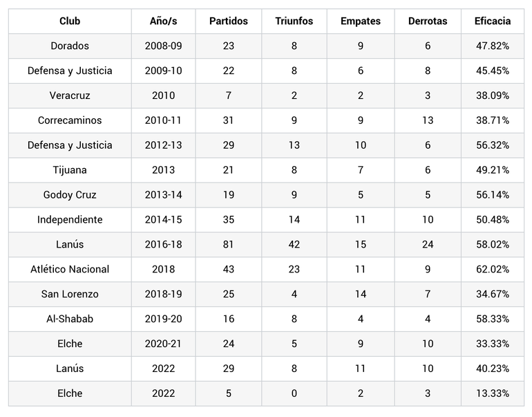Select the Empates column header

361,21
